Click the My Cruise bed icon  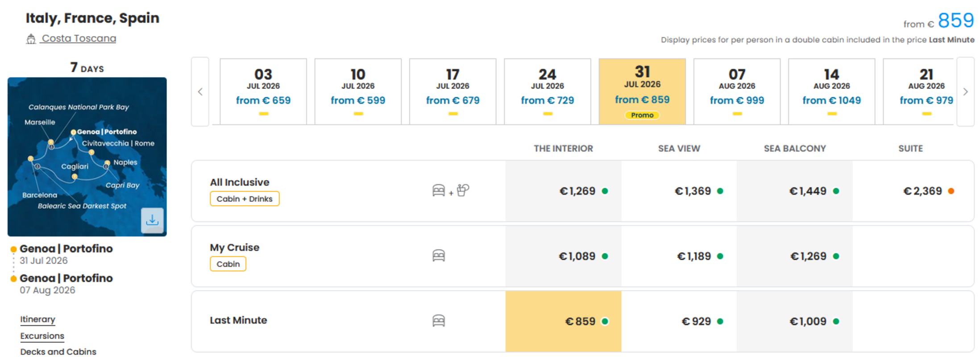[x=439, y=256]
